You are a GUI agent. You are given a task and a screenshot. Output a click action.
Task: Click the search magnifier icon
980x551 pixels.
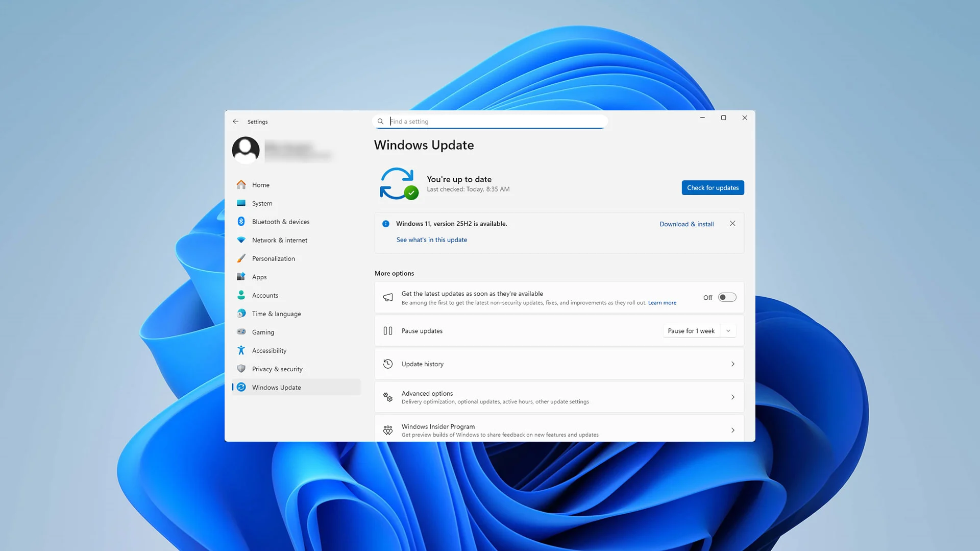(x=380, y=122)
